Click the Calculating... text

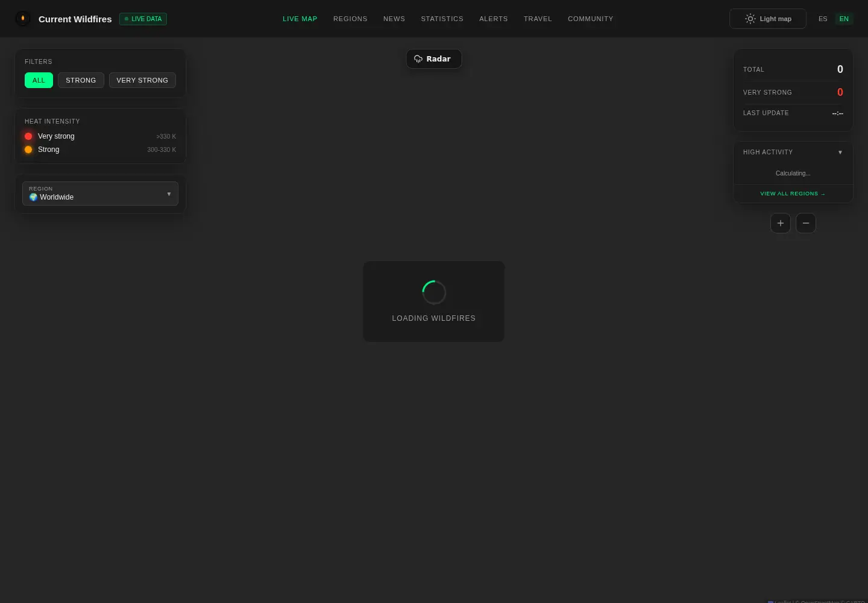pos(793,174)
